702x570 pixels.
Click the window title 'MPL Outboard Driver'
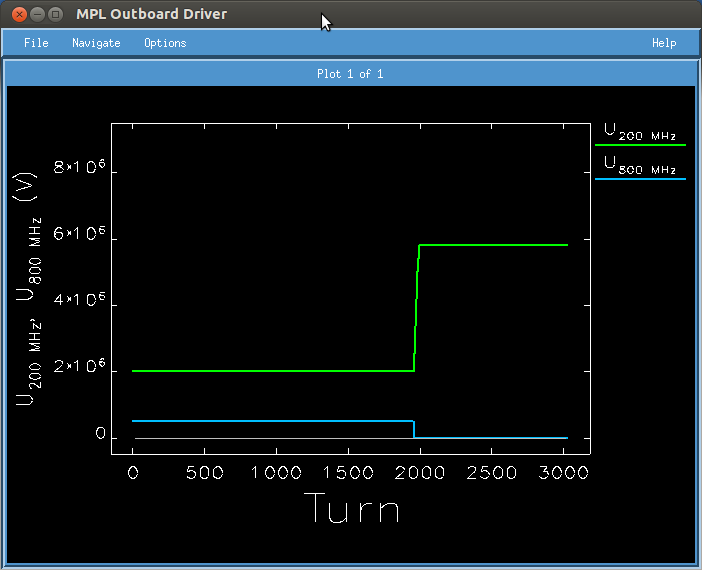click(151, 14)
